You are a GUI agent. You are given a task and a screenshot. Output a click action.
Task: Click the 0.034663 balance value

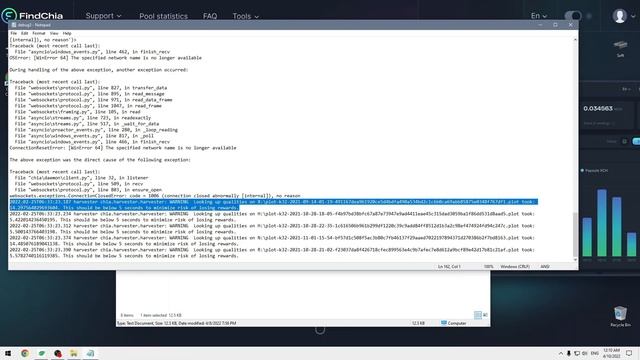tap(598, 109)
